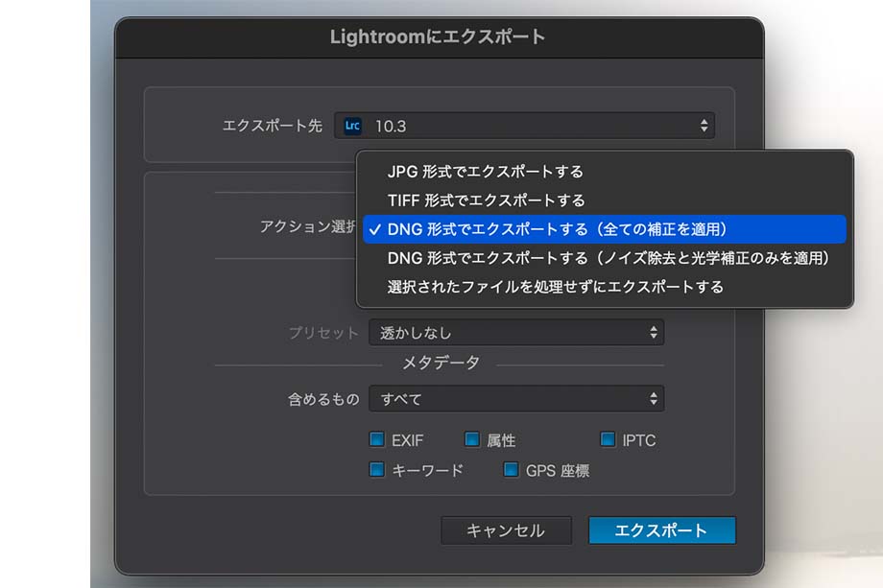The width and height of the screenshot is (883, 588).
Task: Click the キャンセル button
Action: (x=506, y=530)
